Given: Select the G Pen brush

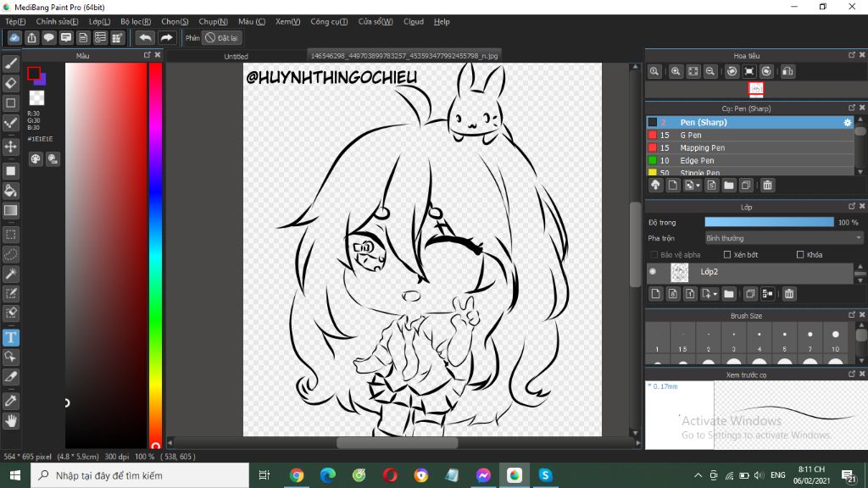Looking at the screenshot, I should tap(750, 135).
